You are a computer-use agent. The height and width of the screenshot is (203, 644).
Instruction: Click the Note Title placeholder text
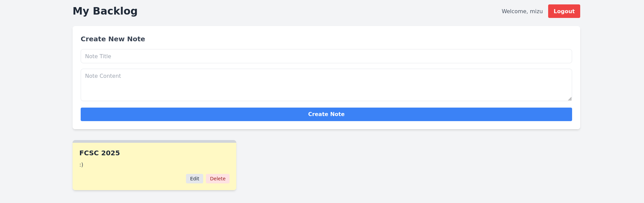[x=98, y=56]
